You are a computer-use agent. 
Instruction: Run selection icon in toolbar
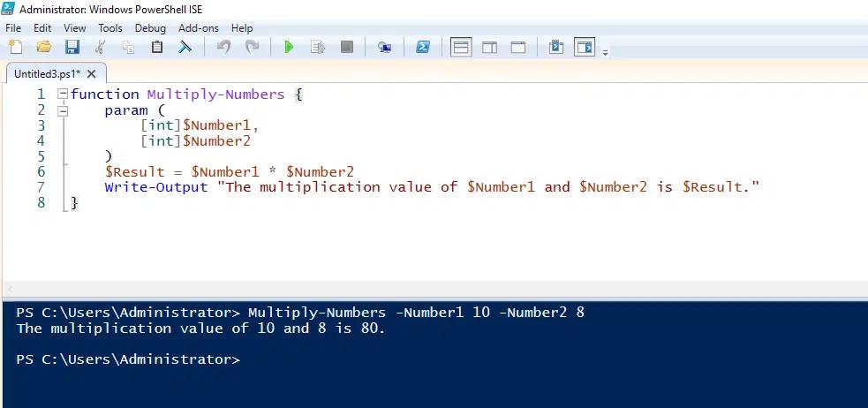[318, 47]
